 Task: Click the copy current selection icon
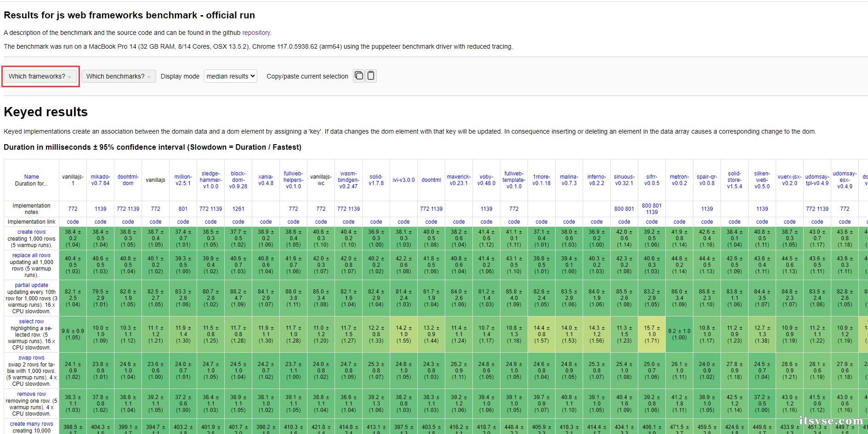click(359, 76)
